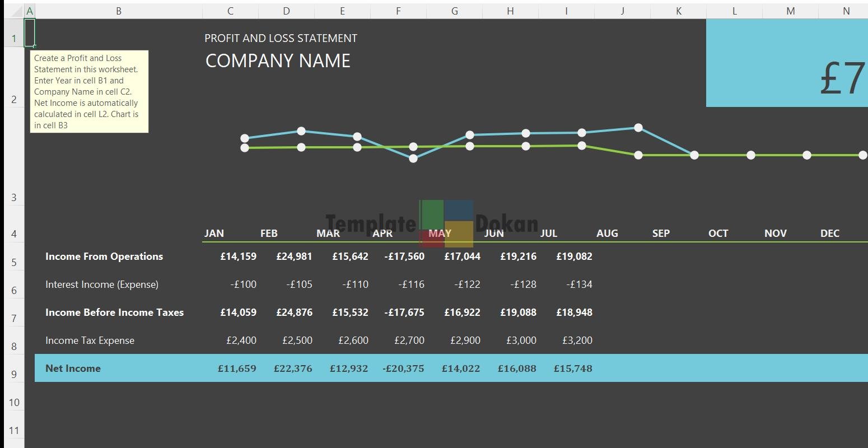
Task: Select June Income Before Income Taxes £19,088
Action: tap(518, 312)
